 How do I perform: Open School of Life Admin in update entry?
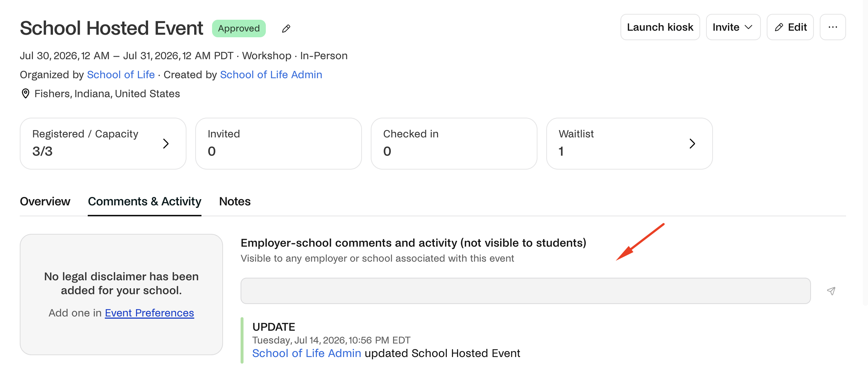(x=306, y=353)
